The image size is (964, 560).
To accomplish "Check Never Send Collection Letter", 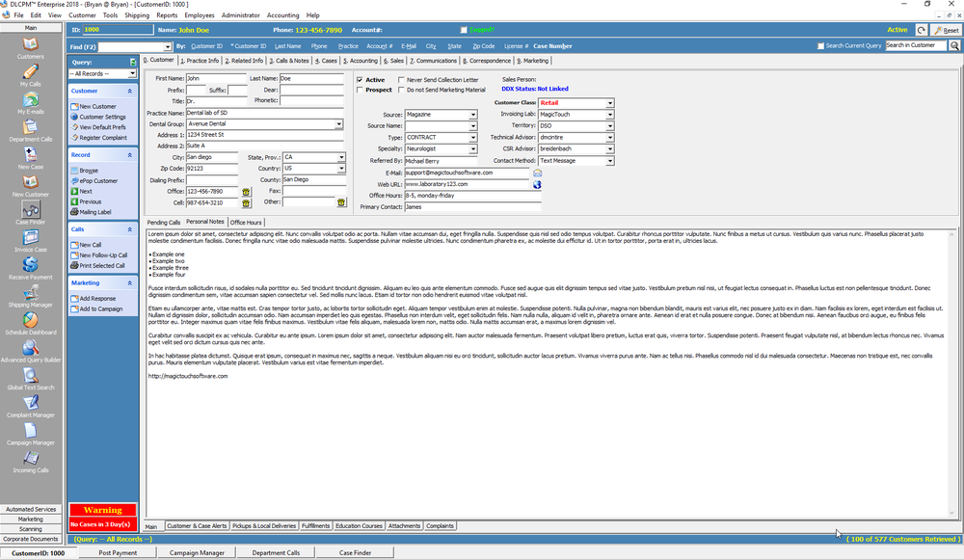I will click(401, 80).
